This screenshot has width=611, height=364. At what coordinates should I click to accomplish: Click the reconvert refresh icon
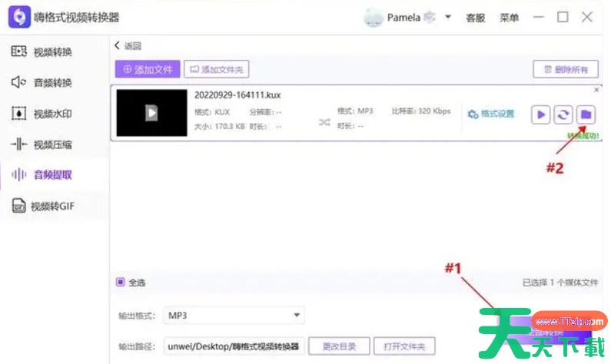tap(563, 114)
